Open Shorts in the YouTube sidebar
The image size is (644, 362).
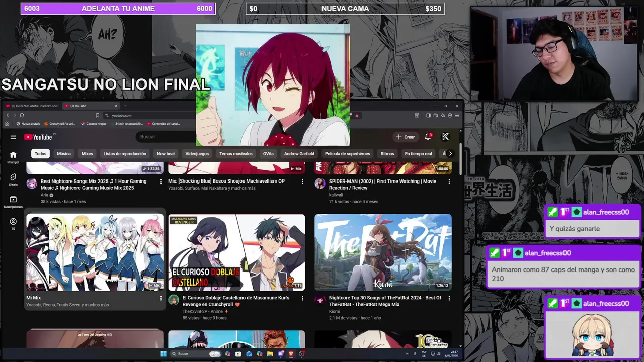pyautogui.click(x=13, y=179)
